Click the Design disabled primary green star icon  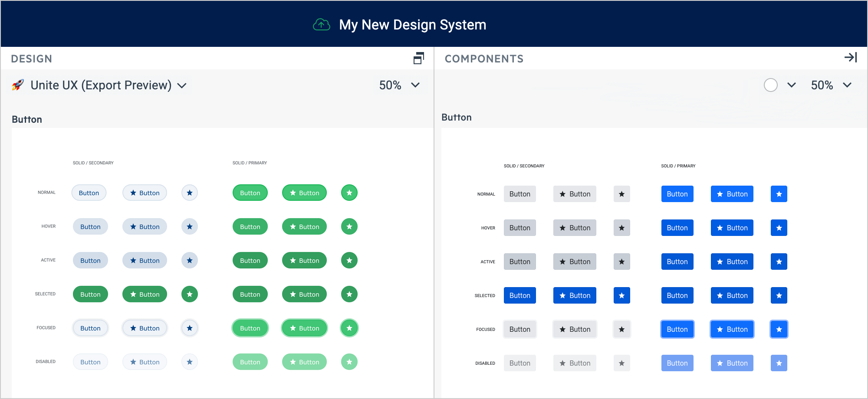point(349,362)
